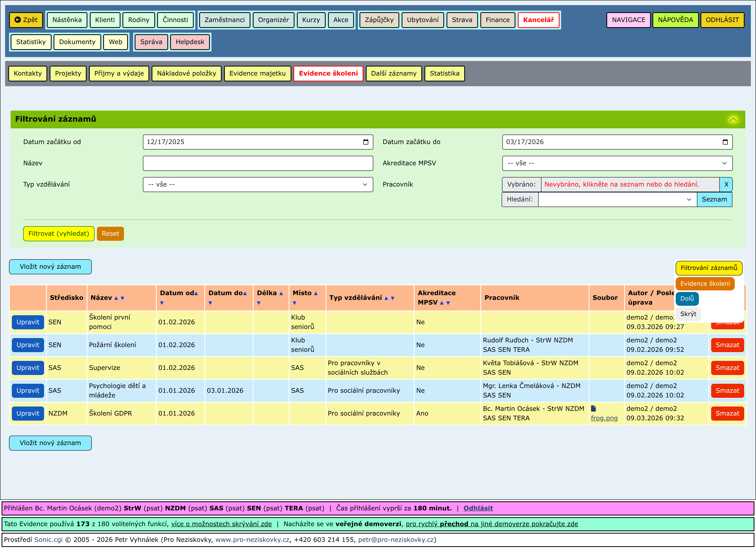Collapse the Filtrování záznamů panel chevron
756x558 pixels.
(733, 119)
